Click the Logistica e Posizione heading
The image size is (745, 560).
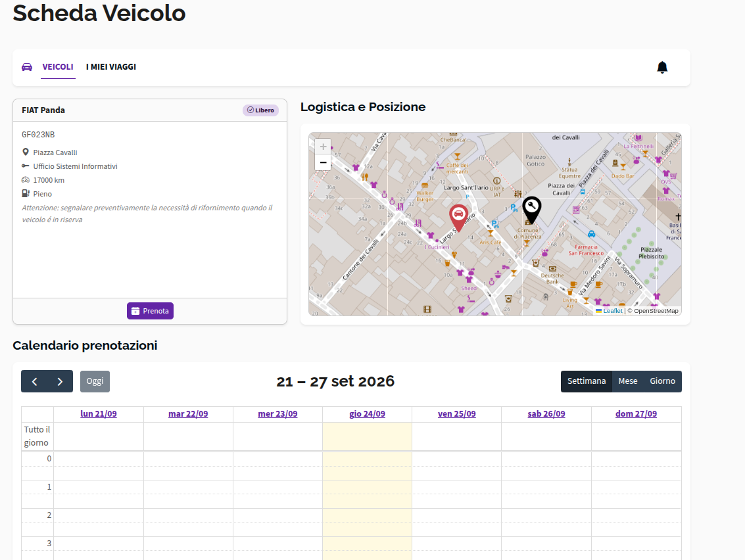[x=363, y=107]
